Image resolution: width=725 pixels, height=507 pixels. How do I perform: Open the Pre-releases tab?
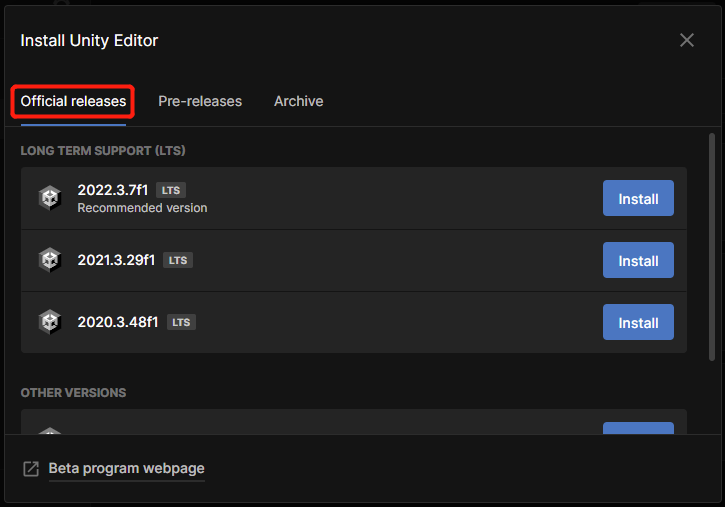pyautogui.click(x=200, y=101)
